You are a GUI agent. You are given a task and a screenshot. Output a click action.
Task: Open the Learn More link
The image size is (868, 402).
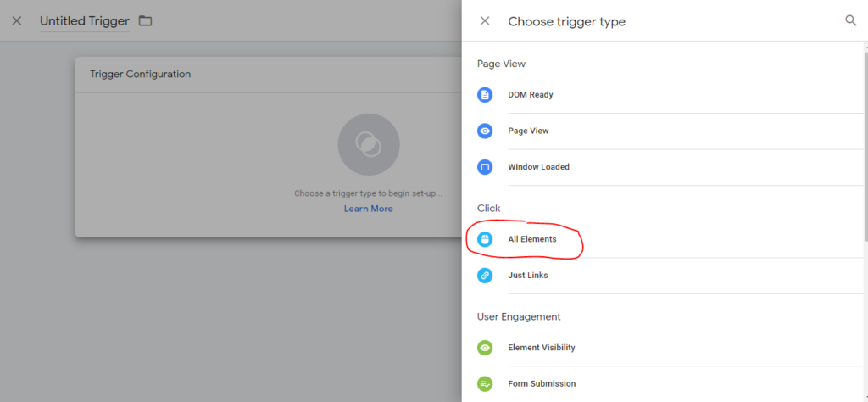(368, 209)
